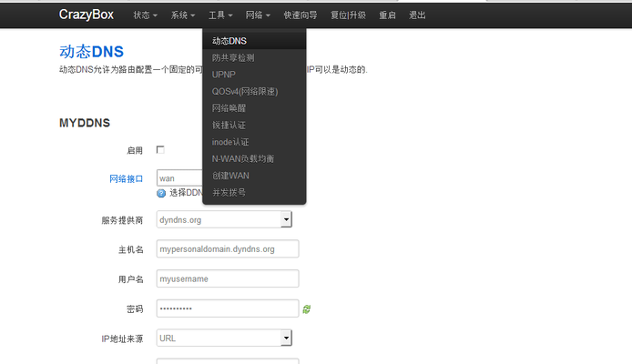Toggle the 启用 checkbox
632x364 pixels.
point(161,149)
